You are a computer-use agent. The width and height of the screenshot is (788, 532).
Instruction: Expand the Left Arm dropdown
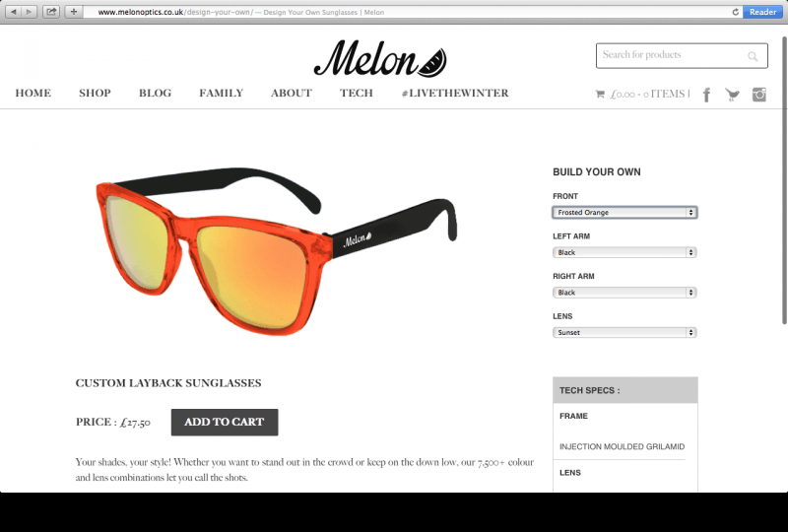(x=624, y=252)
